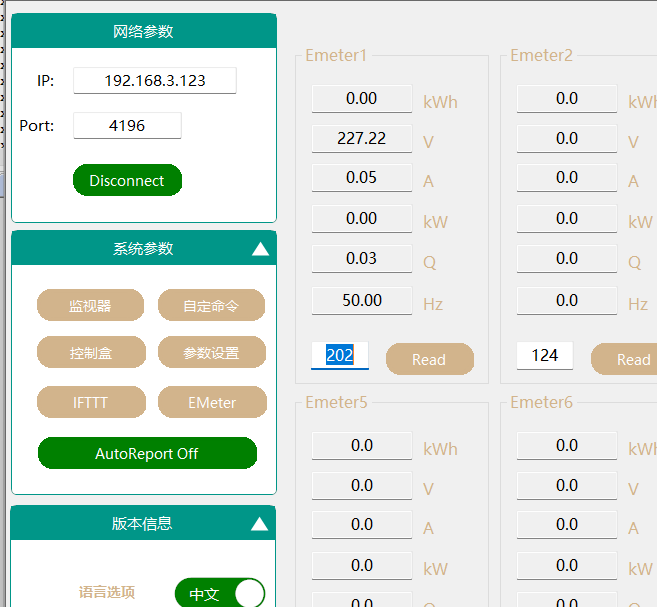Click Read button for Emeter1

[429, 359]
